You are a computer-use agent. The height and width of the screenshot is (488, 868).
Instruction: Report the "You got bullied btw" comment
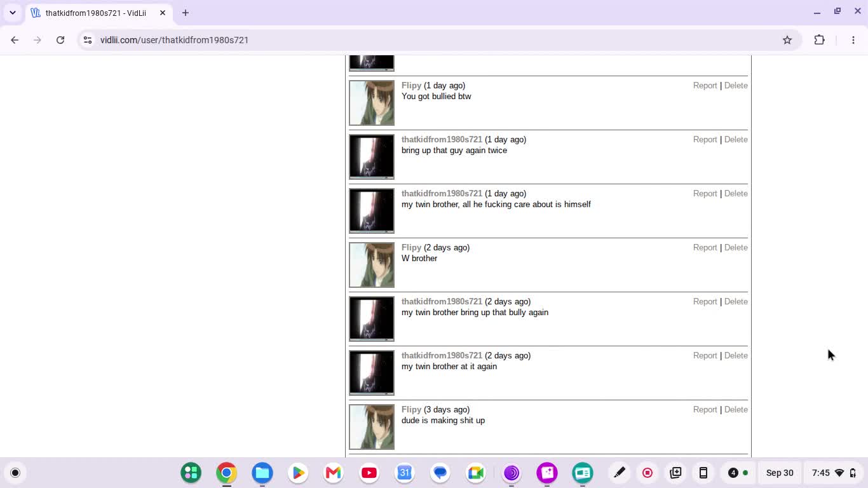tap(705, 86)
